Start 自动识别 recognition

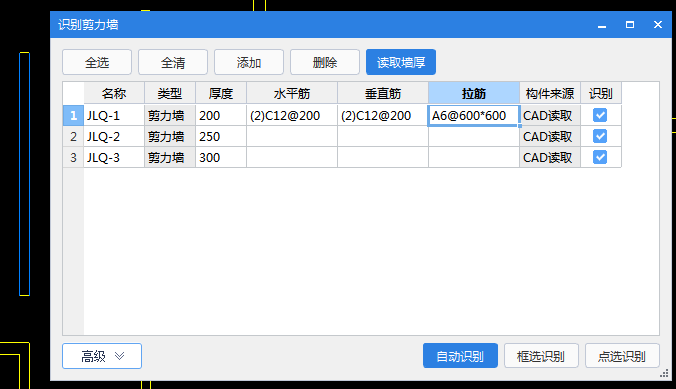pos(460,356)
